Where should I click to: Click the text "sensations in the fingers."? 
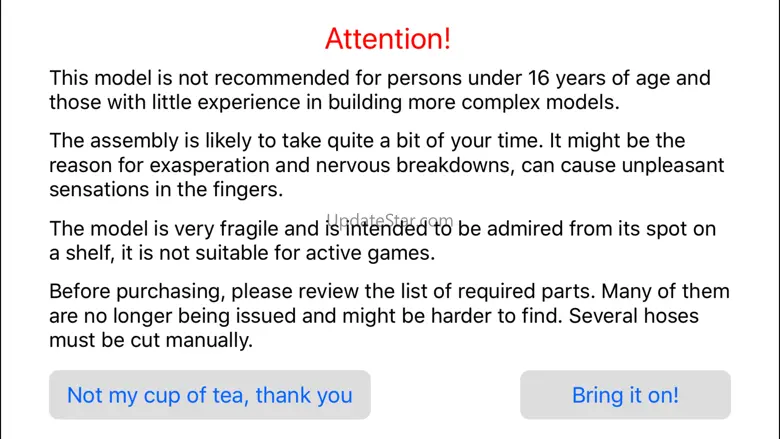pyautogui.click(x=166, y=189)
